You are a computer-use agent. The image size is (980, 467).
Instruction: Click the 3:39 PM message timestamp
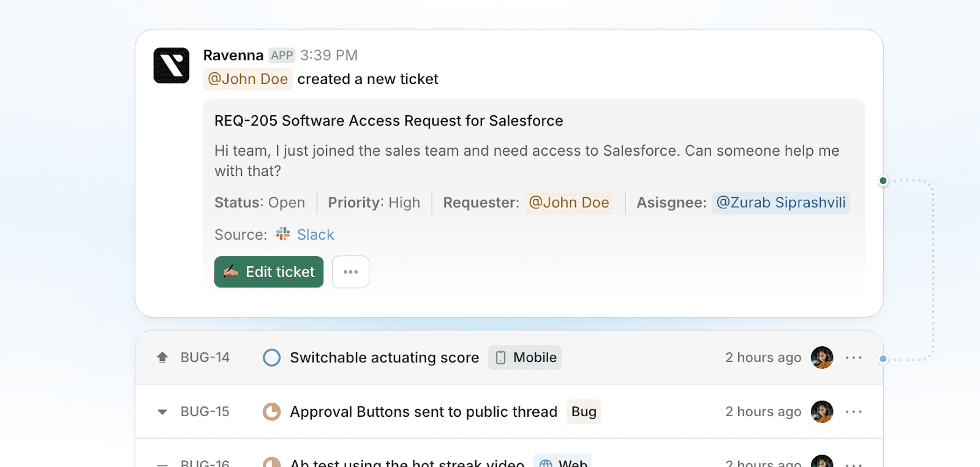(329, 55)
